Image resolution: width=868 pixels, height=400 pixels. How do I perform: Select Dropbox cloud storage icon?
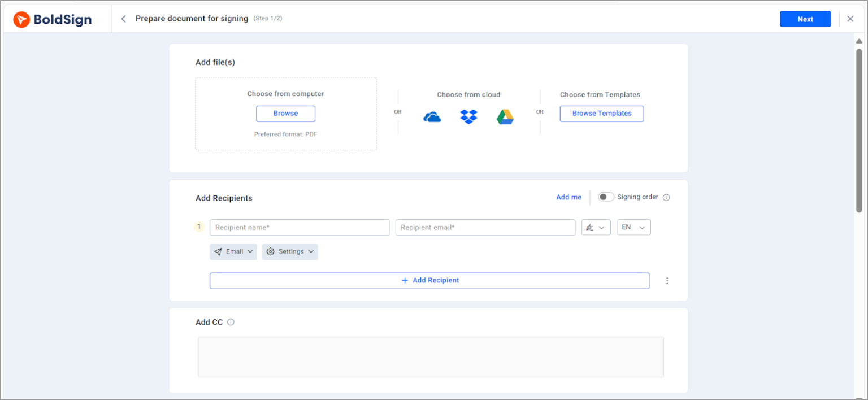click(x=468, y=117)
